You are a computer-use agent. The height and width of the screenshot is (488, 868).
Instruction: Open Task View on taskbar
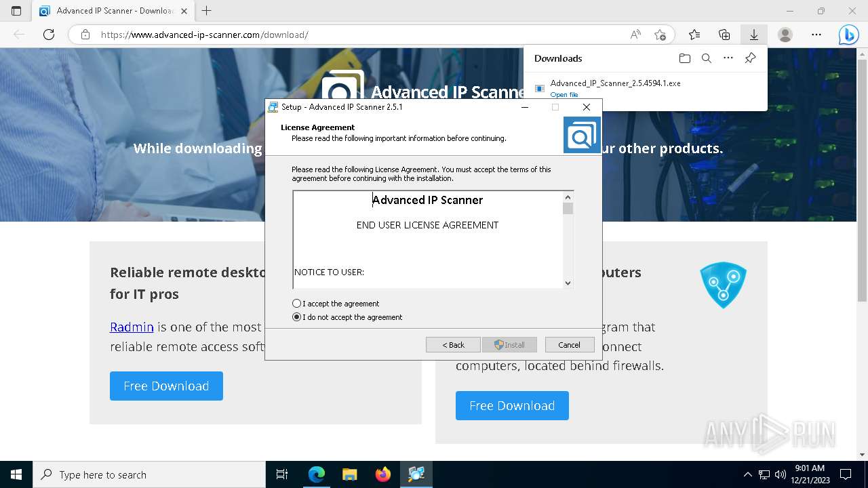point(282,474)
